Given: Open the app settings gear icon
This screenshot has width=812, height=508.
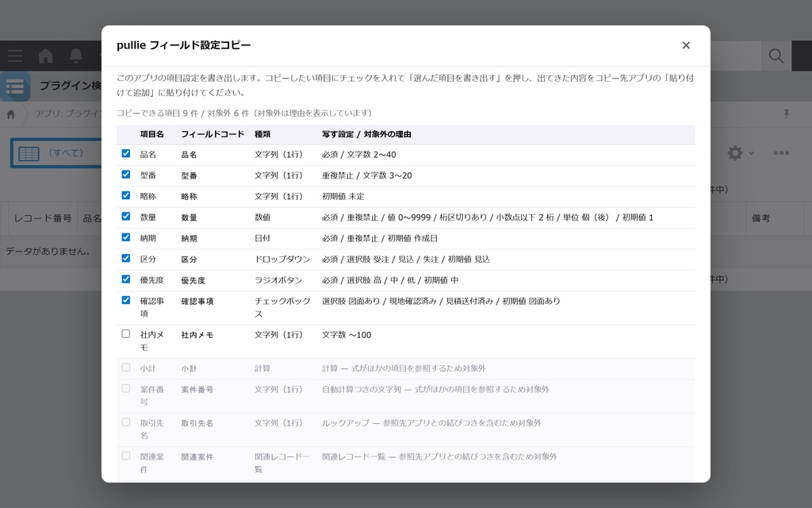Looking at the screenshot, I should pyautogui.click(x=735, y=153).
